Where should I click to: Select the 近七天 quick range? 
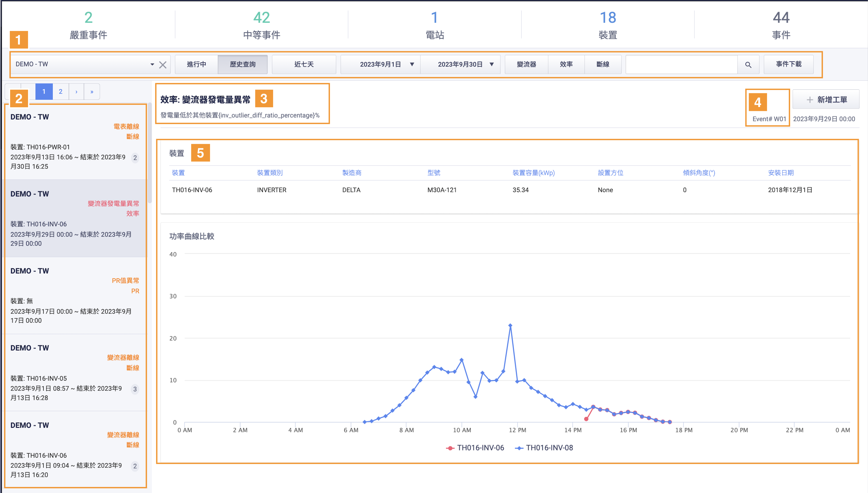[304, 64]
